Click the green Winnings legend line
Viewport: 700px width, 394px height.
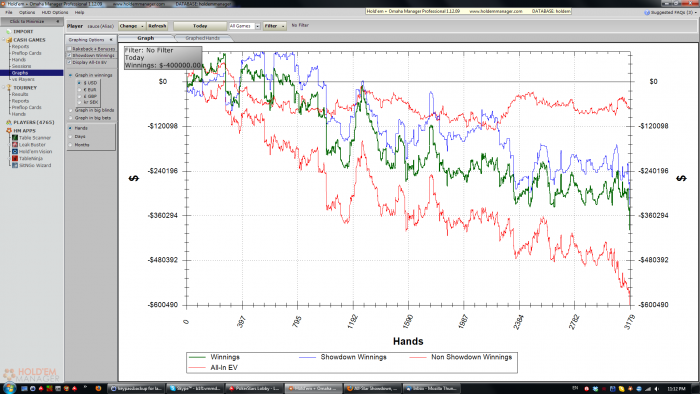point(197,357)
